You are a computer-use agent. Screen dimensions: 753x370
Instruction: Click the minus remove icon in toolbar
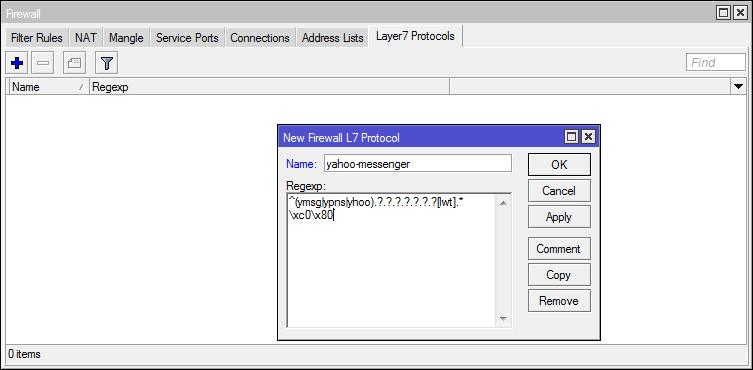43,63
